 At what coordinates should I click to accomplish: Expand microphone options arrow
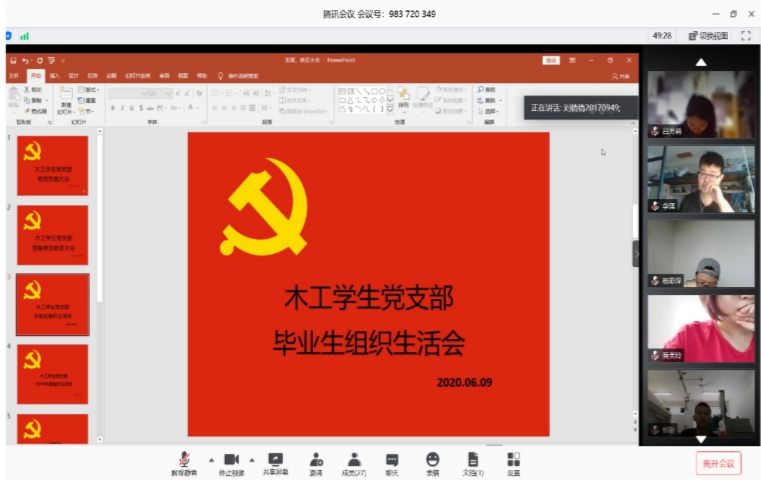tap(211, 460)
